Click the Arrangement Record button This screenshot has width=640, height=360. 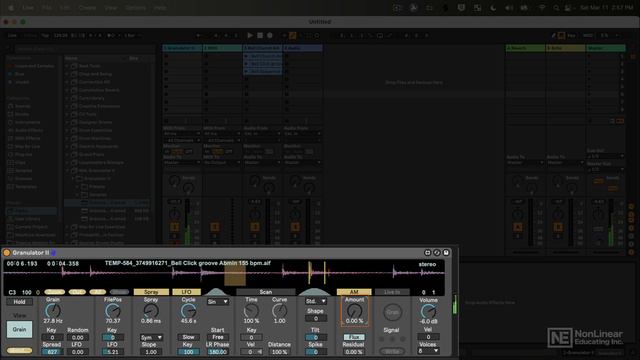270,36
